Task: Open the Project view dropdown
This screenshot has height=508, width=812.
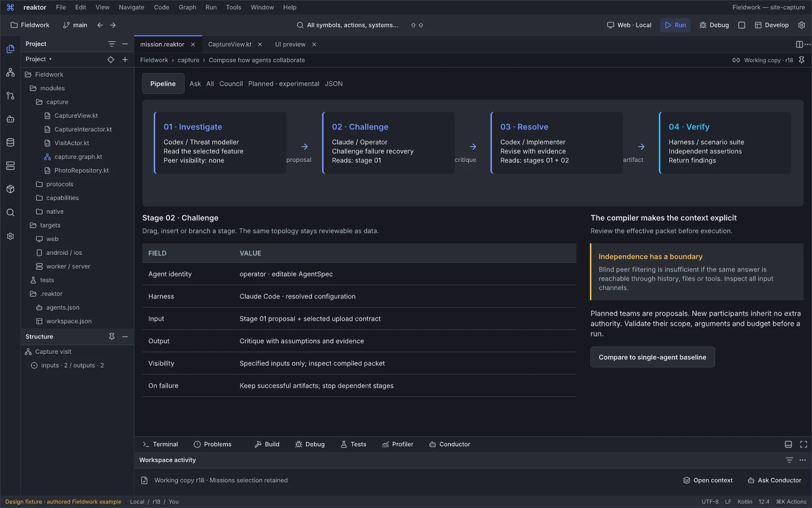Action: [x=39, y=59]
